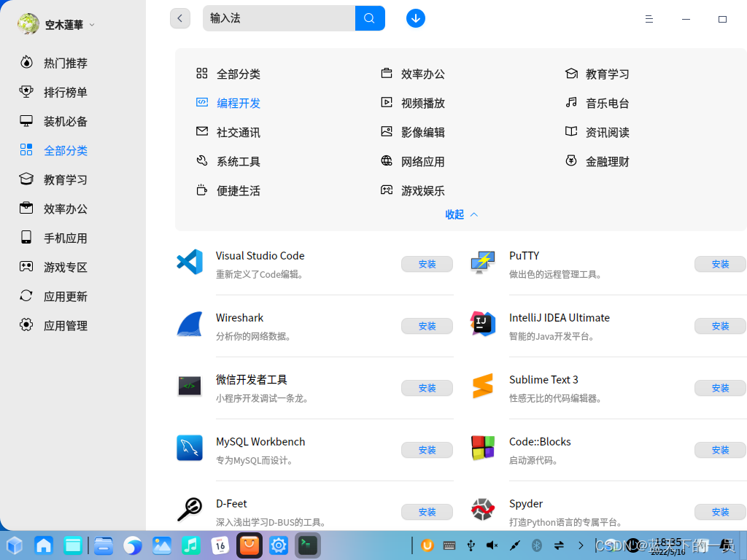Choose the 游戏娱乐 category
747x560 pixels.
pyautogui.click(x=413, y=190)
